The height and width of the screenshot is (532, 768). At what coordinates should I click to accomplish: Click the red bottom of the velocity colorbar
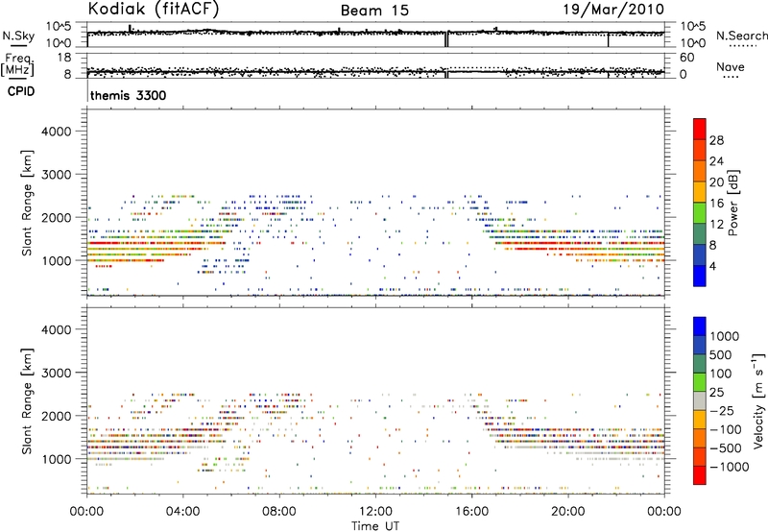(x=700, y=475)
